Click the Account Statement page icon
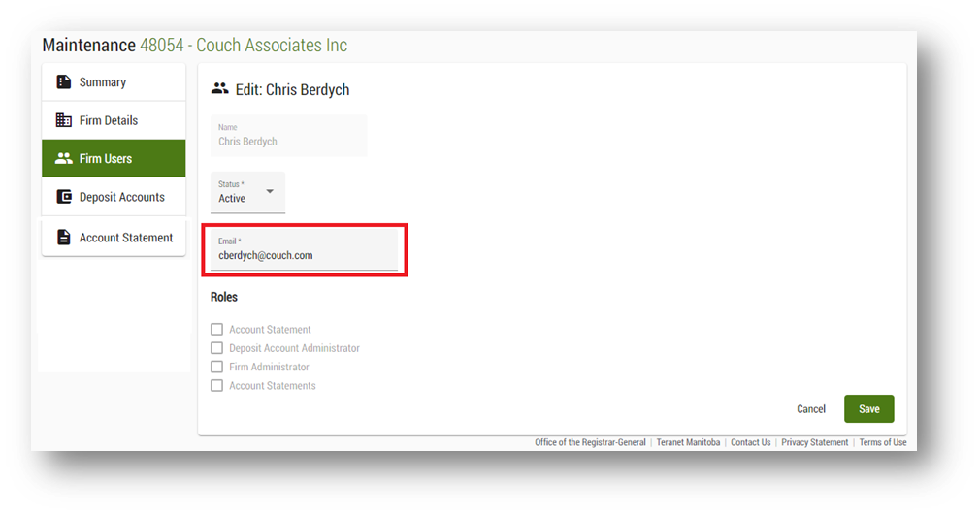 [64, 238]
